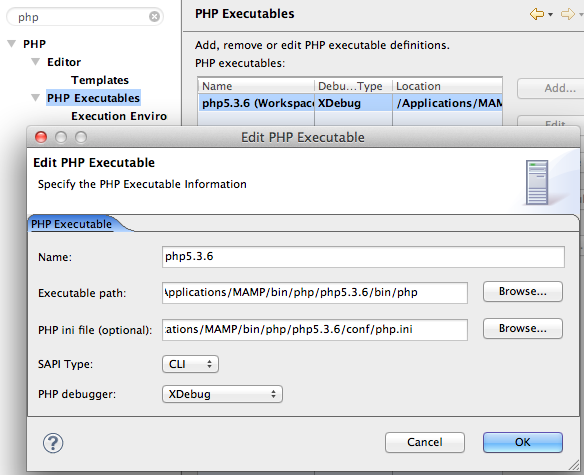Click the Name input field

(x=363, y=257)
